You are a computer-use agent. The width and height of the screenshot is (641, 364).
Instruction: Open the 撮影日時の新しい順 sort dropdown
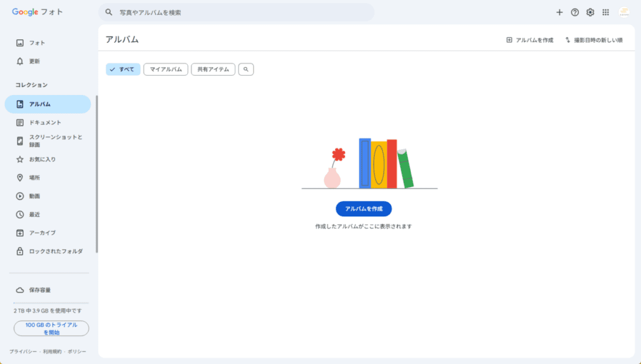point(593,40)
